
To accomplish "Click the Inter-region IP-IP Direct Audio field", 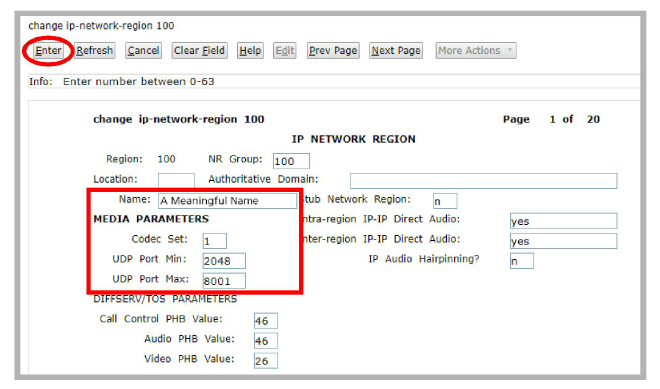I will point(564,241).
